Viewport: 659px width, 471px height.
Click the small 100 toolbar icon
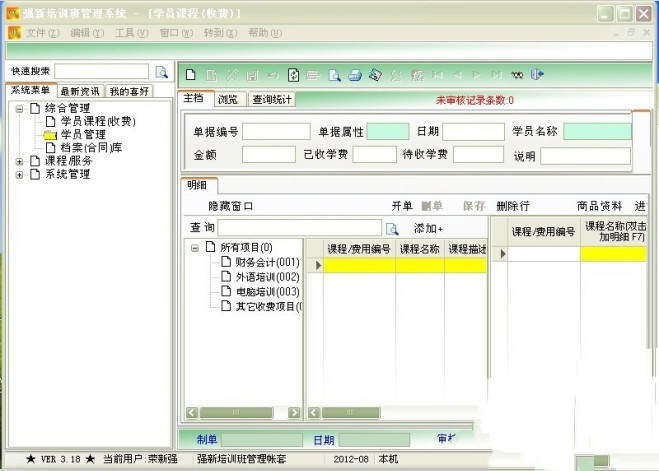pyautogui.click(x=517, y=75)
